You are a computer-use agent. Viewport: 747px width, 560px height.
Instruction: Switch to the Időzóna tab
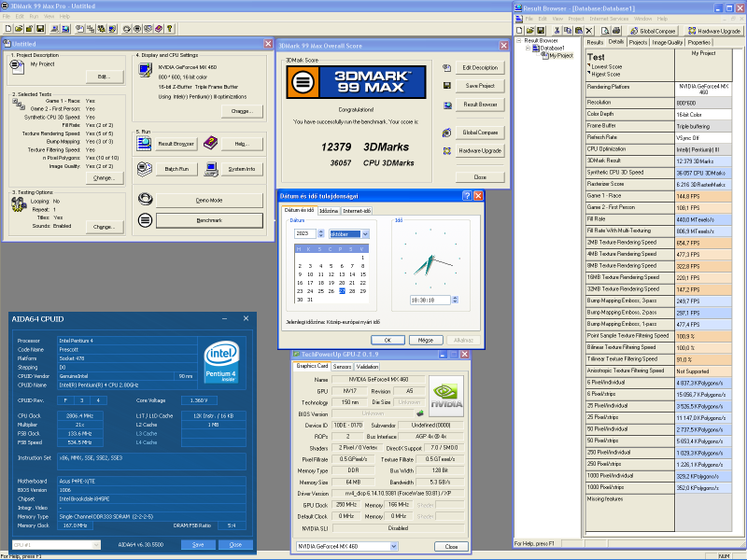(329, 211)
